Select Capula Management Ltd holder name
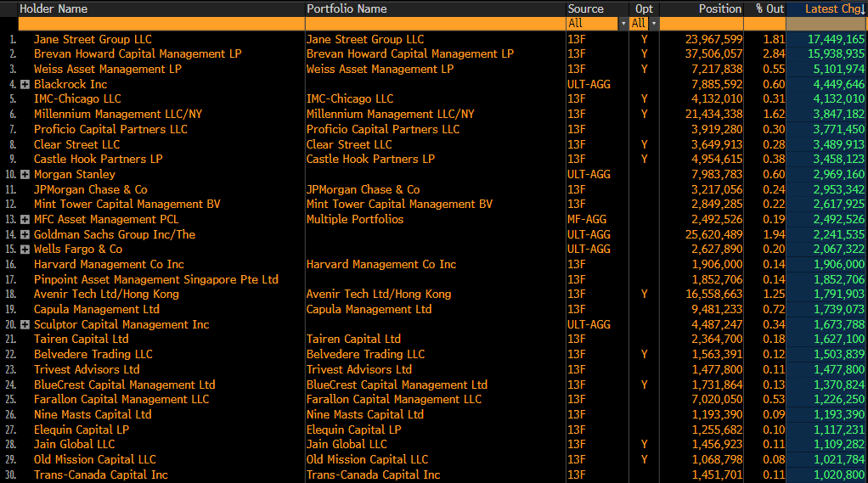The image size is (868, 483). point(96,309)
